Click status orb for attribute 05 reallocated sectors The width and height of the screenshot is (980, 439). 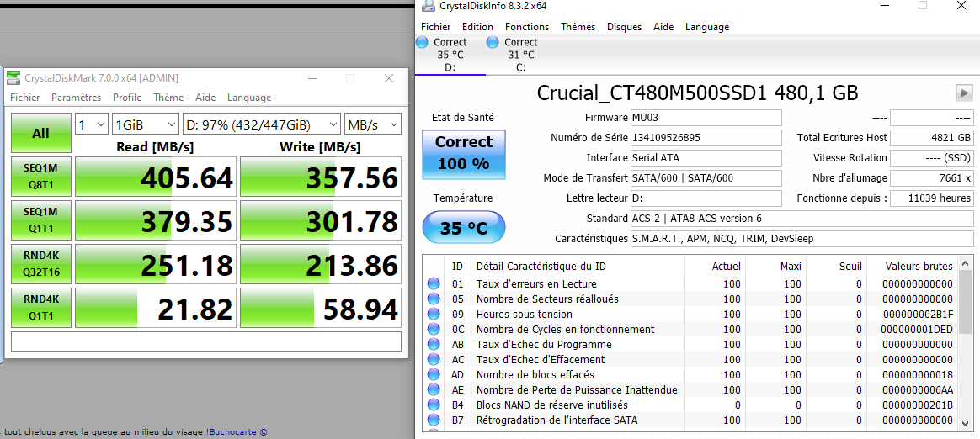(x=434, y=299)
